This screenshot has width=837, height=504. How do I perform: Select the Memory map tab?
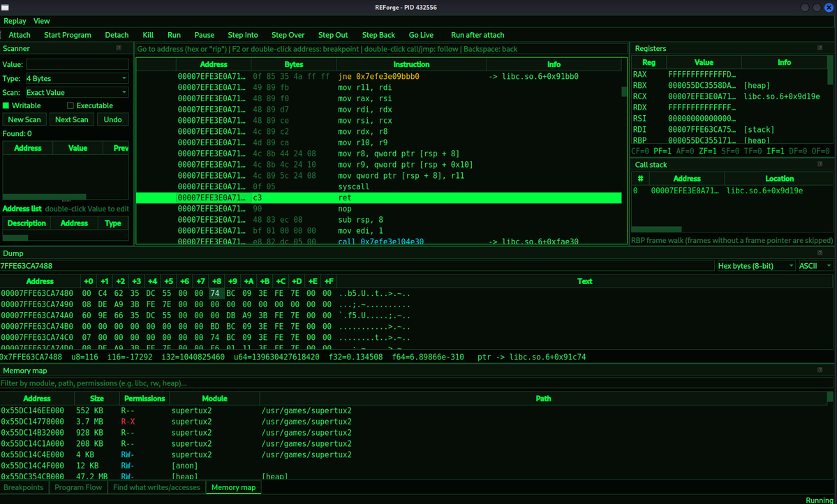point(233,487)
